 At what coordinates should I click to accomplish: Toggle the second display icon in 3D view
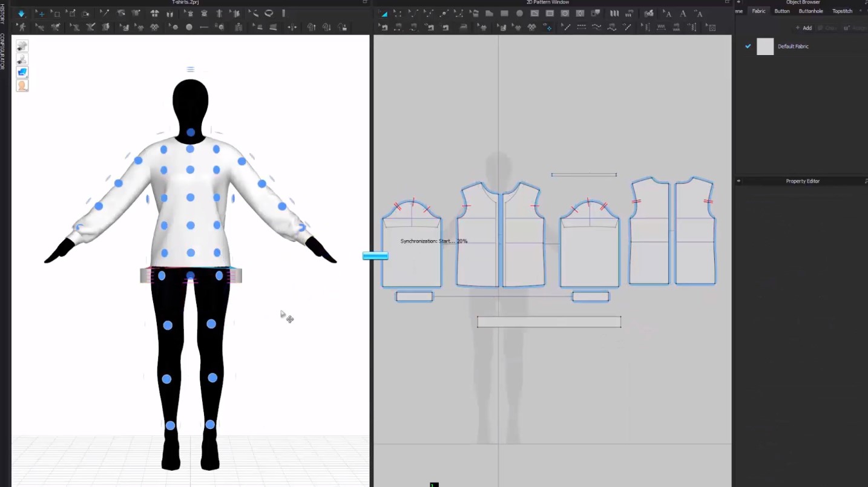pos(22,59)
